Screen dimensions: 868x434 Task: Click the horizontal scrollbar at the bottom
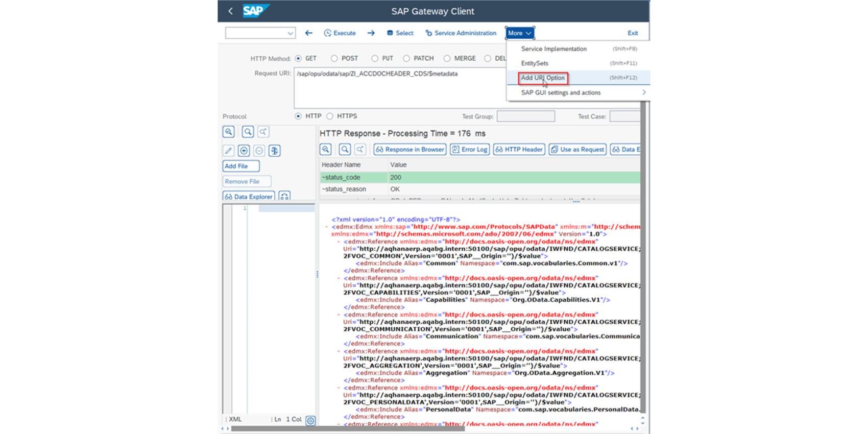click(x=348, y=429)
